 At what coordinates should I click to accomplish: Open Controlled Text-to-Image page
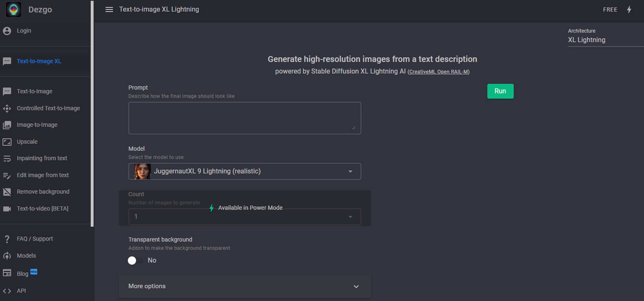pos(48,108)
